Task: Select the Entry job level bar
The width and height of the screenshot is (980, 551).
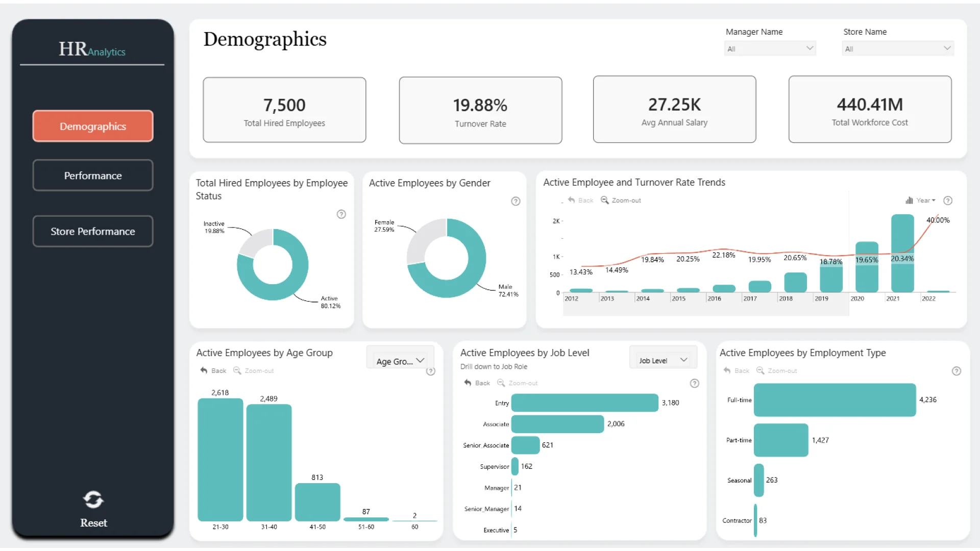Action: (584, 403)
